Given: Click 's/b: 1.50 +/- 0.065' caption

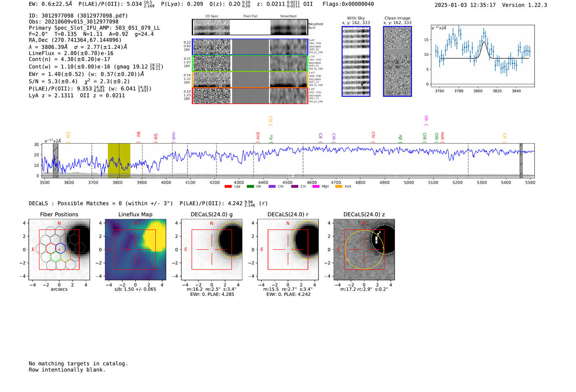Looking at the screenshot, I should [135, 289].
